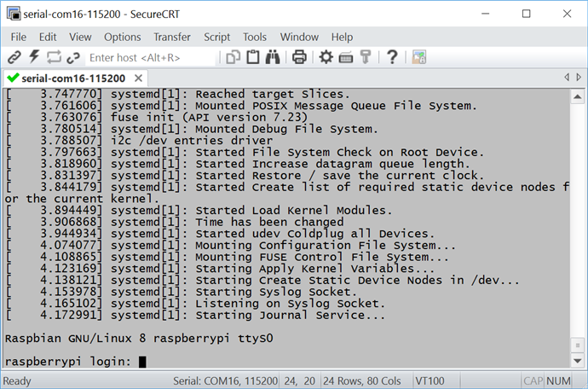Click next tab scroll arrow
Viewport: 588px width, 389px height.
[x=579, y=77]
